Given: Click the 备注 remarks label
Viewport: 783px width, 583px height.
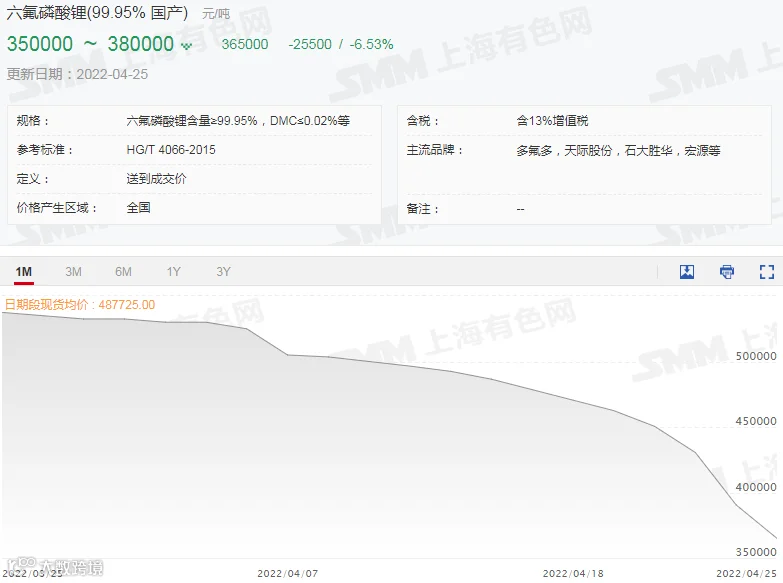Looking at the screenshot, I should [422, 209].
